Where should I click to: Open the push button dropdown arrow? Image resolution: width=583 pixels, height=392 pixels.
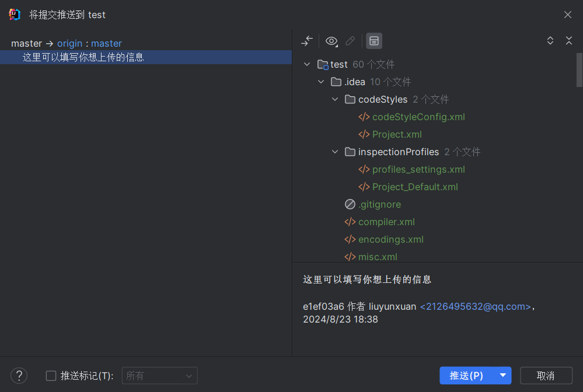(502, 376)
